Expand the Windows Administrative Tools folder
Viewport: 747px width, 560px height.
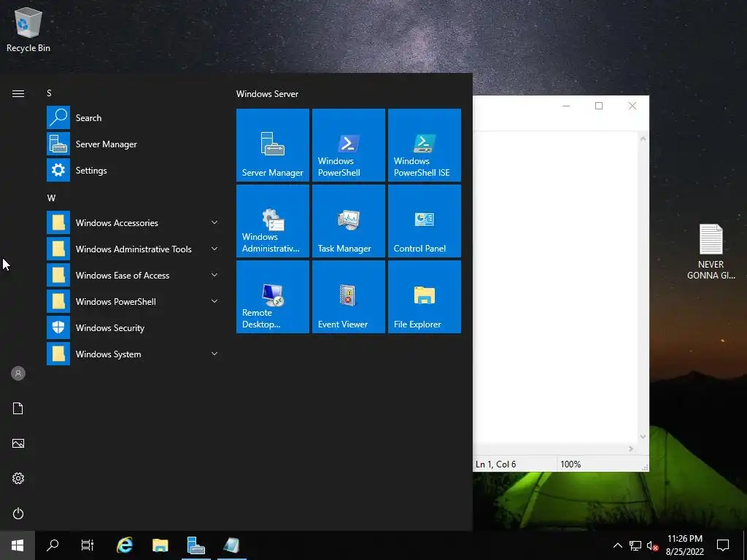[133, 249]
